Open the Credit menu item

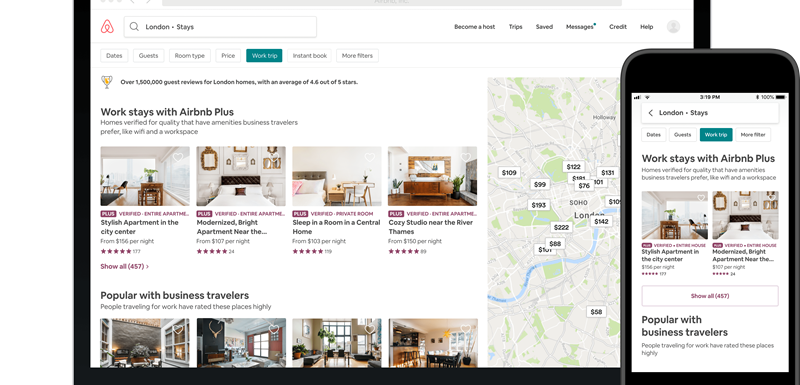coord(618,27)
